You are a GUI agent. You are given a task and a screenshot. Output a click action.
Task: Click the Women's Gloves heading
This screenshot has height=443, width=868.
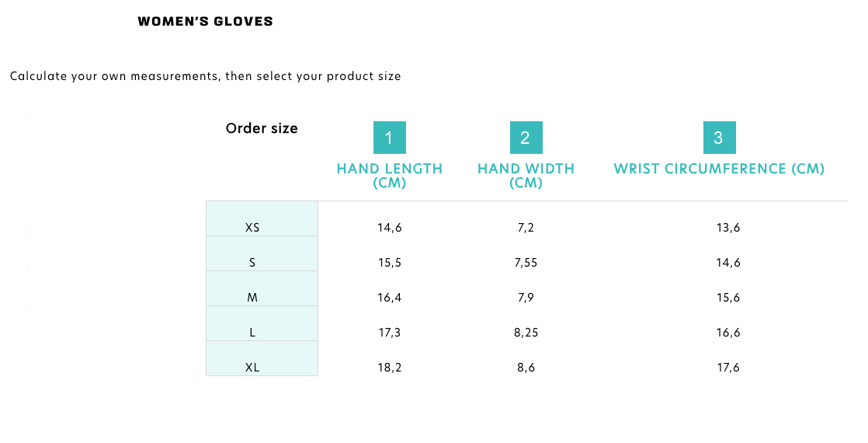(x=205, y=22)
